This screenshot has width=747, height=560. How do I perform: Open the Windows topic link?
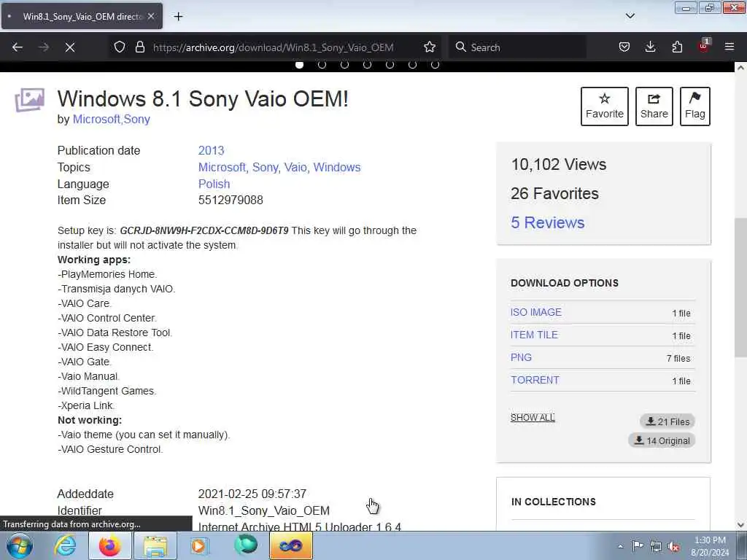[x=337, y=167]
